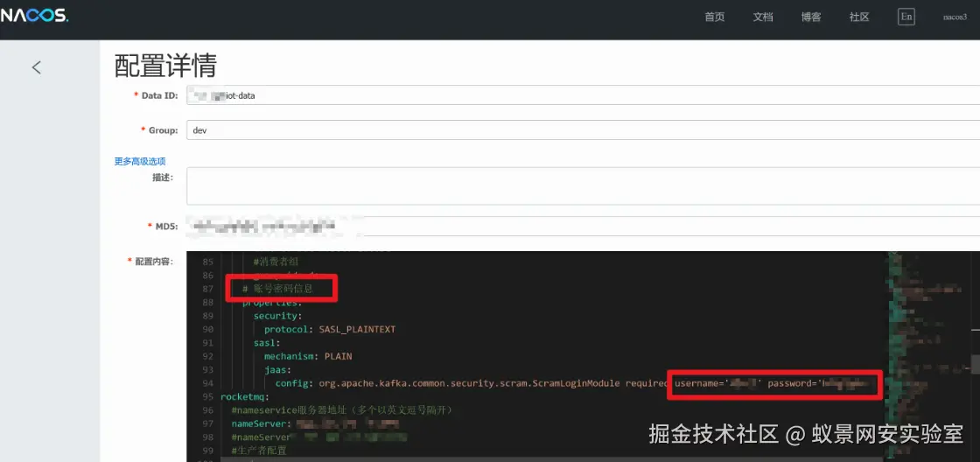Click the Nacos logo
Image resolution: width=980 pixels, height=462 pixels.
click(34, 17)
